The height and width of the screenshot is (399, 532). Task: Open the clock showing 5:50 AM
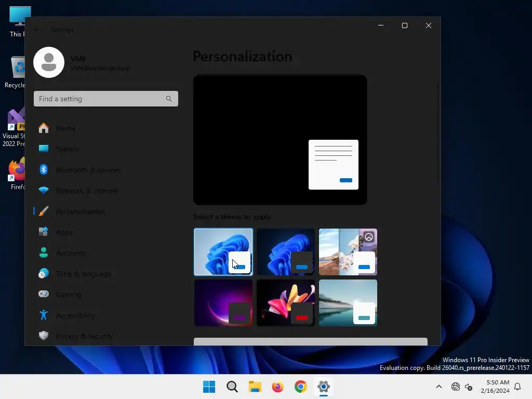(495, 387)
